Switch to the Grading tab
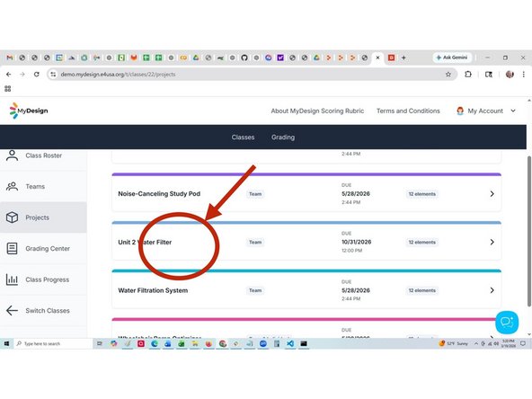532x399 pixels. click(x=283, y=137)
